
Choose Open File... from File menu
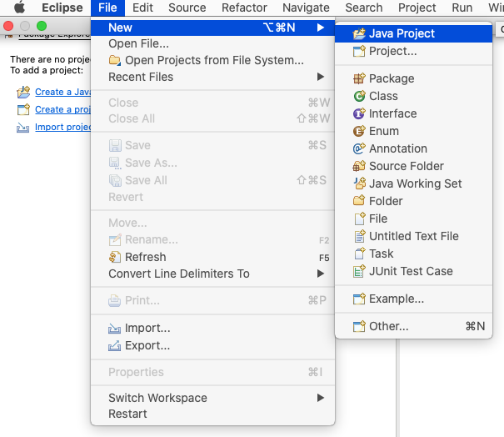[x=212, y=43]
